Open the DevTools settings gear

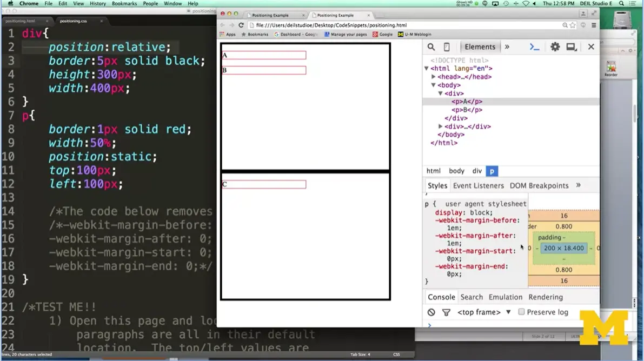click(x=555, y=46)
